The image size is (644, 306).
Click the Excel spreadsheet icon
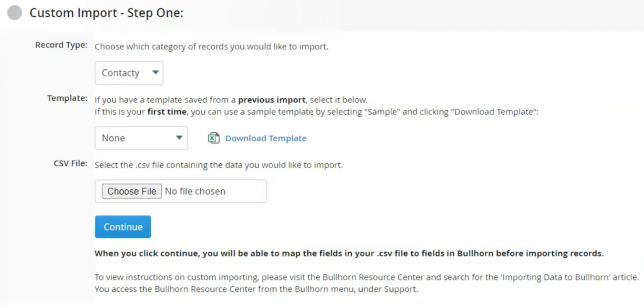214,138
